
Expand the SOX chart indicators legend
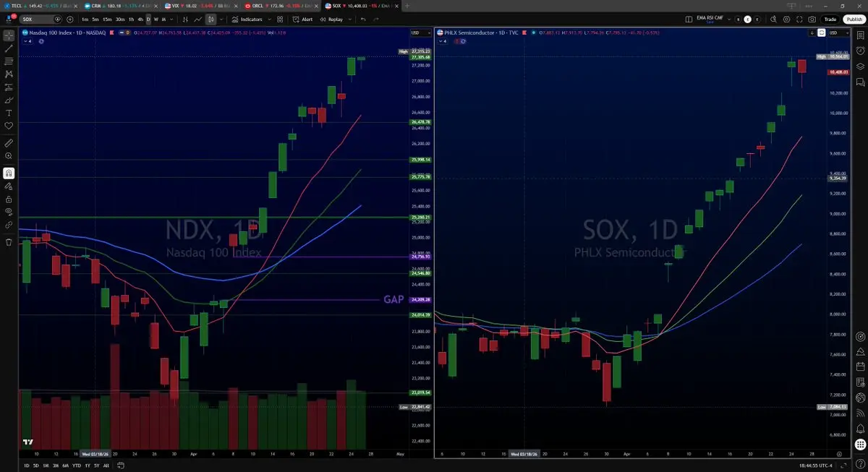tap(442, 41)
